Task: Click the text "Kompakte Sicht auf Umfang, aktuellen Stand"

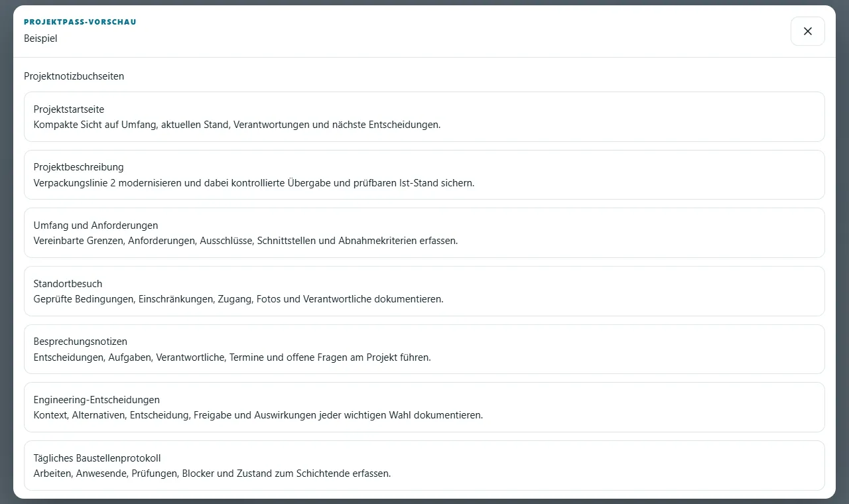Action: (x=131, y=125)
